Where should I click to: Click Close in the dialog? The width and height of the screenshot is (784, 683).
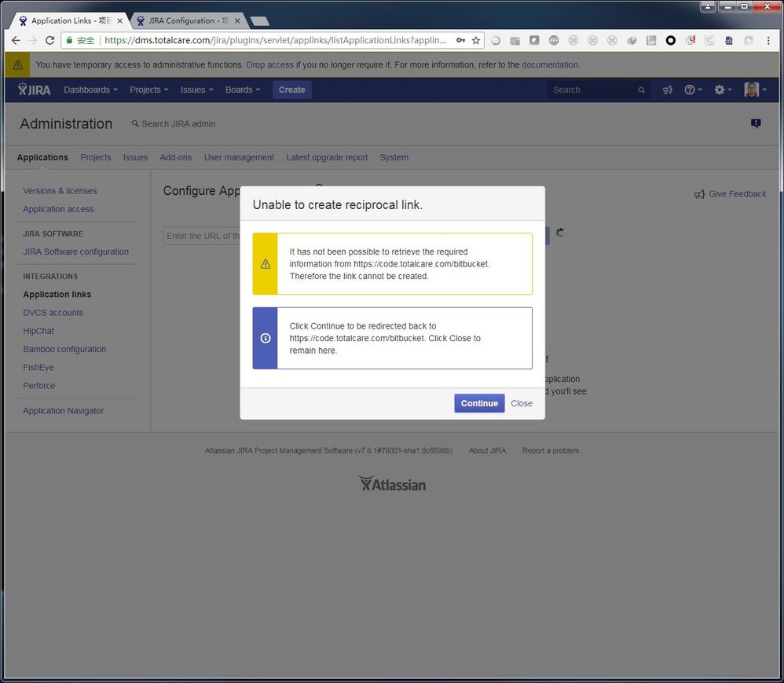(x=522, y=403)
